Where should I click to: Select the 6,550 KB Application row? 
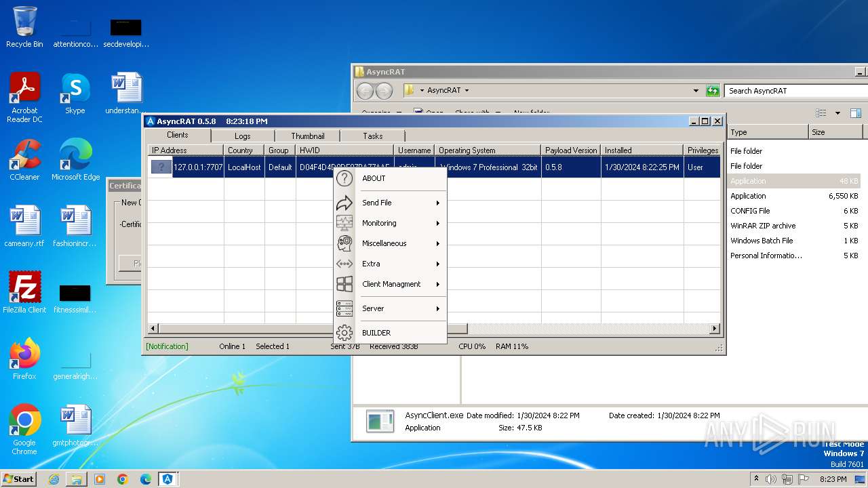point(794,196)
